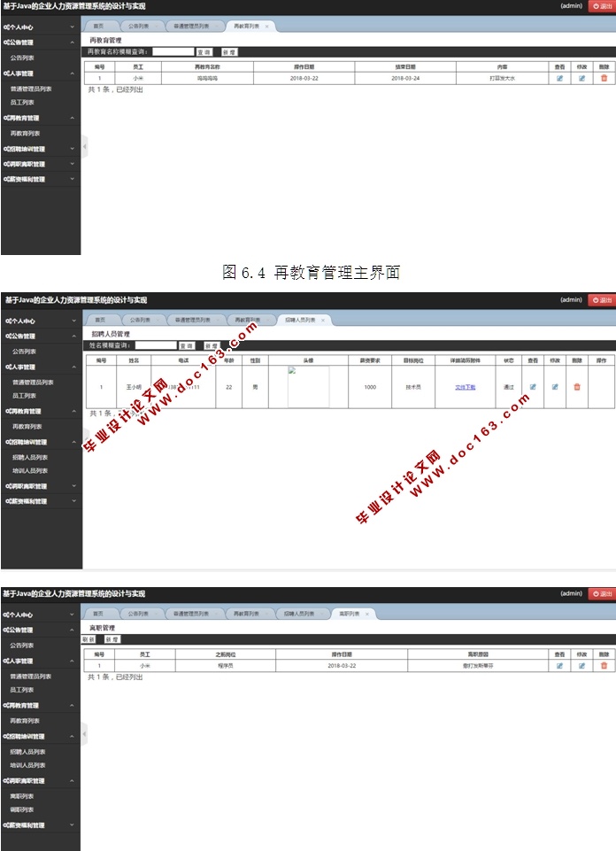Screen dimensions: 616x851
Task: Click 新增 button on the 再教育管理 screen
Action: pyautogui.click(x=229, y=52)
